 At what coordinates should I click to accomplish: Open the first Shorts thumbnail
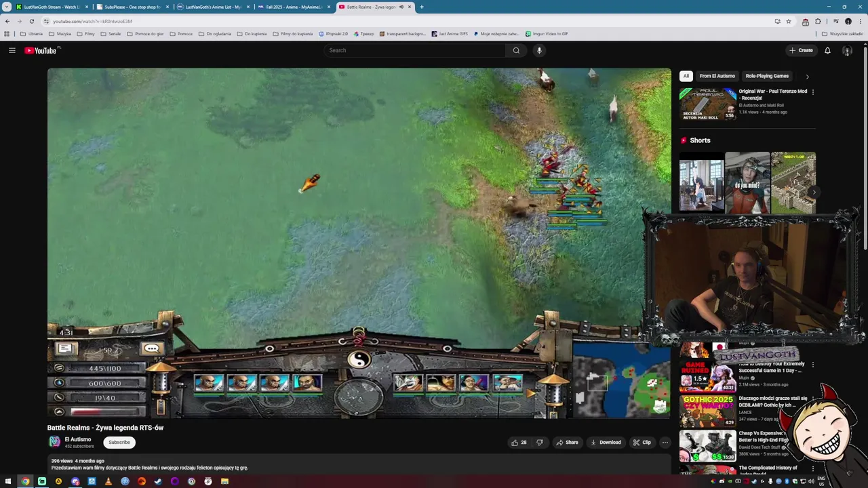tap(701, 182)
